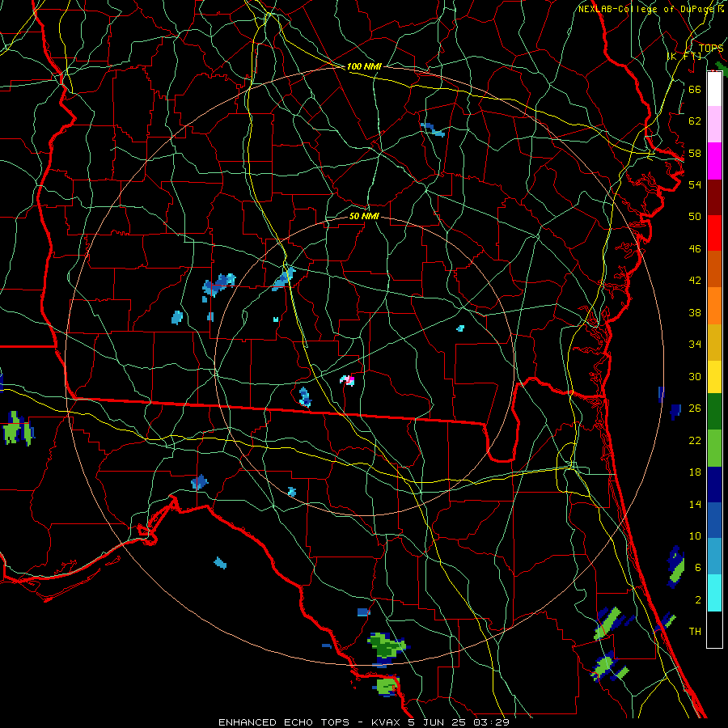This screenshot has height=728, width=728.
Task: Click the 62 legend value
Action: pos(695,121)
